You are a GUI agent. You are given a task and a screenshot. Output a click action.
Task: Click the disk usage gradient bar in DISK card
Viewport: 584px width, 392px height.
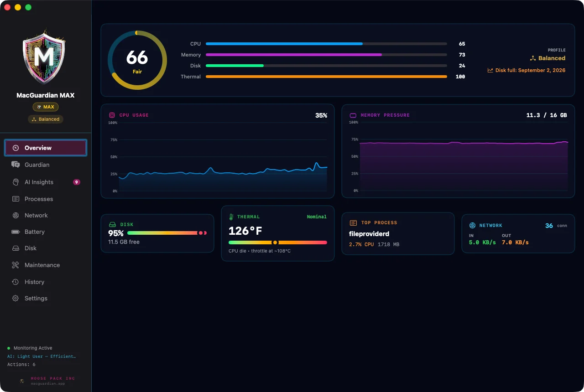pyautogui.click(x=167, y=233)
